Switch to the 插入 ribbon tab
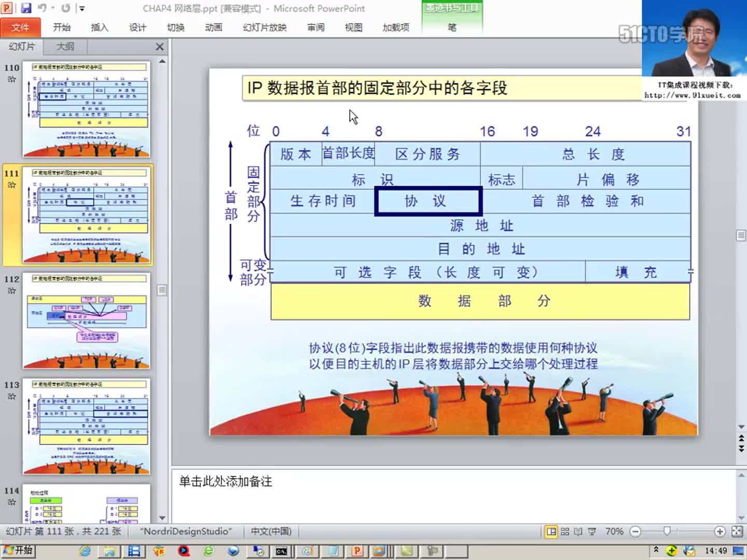The image size is (747, 560). pyautogui.click(x=100, y=27)
